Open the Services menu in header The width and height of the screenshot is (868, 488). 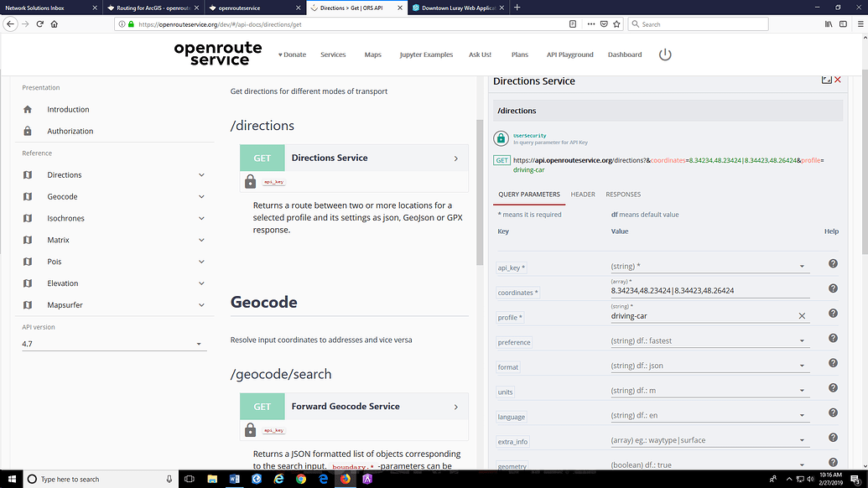coord(333,55)
